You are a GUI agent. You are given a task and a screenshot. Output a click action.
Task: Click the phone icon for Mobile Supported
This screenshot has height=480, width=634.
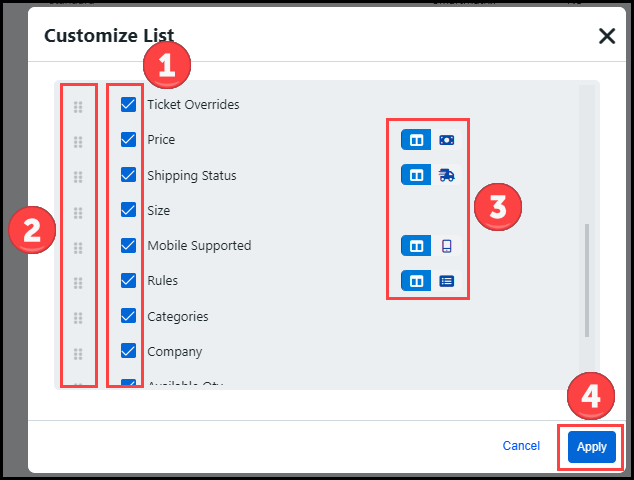(446, 246)
